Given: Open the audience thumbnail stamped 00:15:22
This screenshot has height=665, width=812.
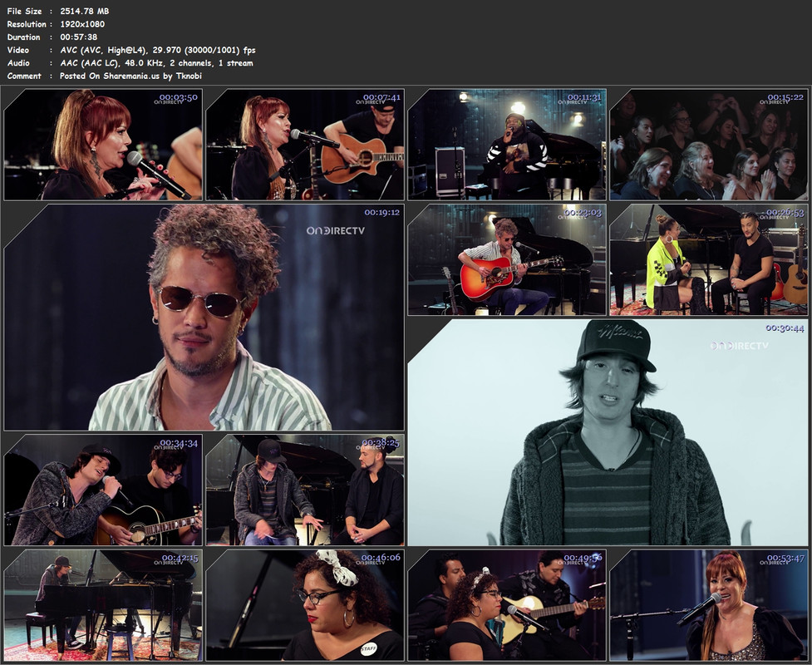Looking at the screenshot, I should (709, 145).
